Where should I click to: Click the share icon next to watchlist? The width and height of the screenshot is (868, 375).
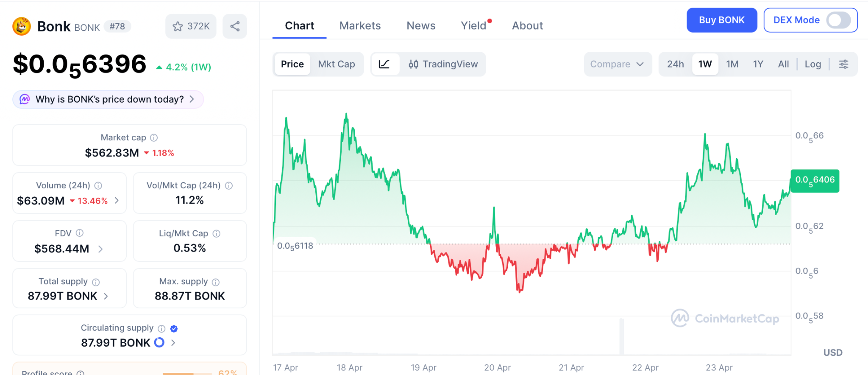pos(235,26)
